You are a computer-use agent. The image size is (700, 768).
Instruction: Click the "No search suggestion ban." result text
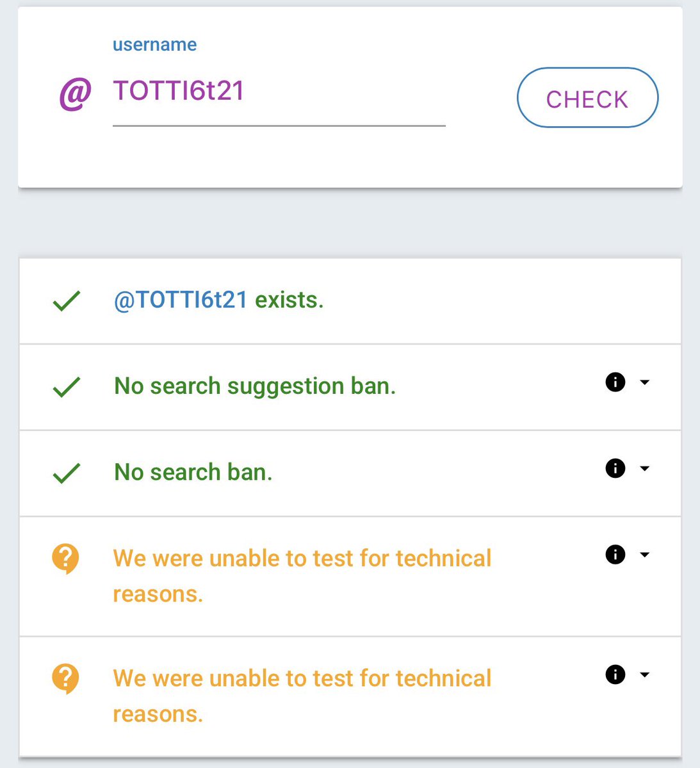pyautogui.click(x=255, y=386)
